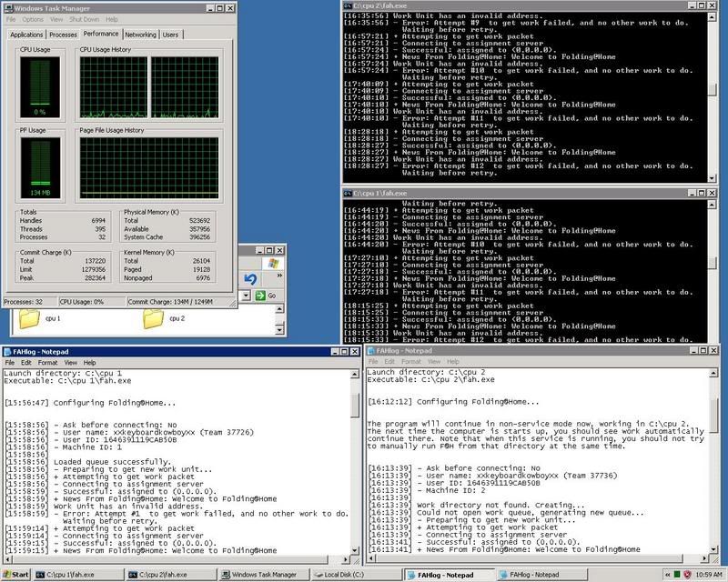Open File menu in right FAHlog Notepad
Screen dimensions: 728x582
[x=373, y=362]
